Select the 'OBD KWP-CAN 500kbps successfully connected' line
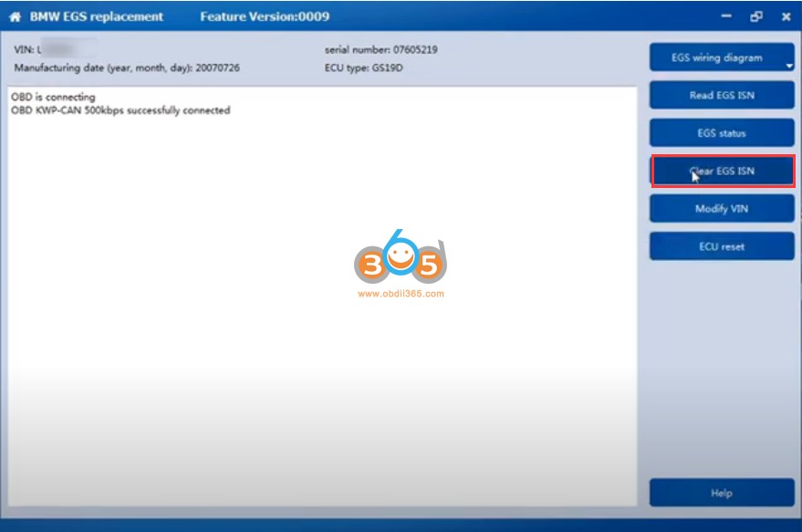This screenshot has height=532, width=802. (120, 110)
